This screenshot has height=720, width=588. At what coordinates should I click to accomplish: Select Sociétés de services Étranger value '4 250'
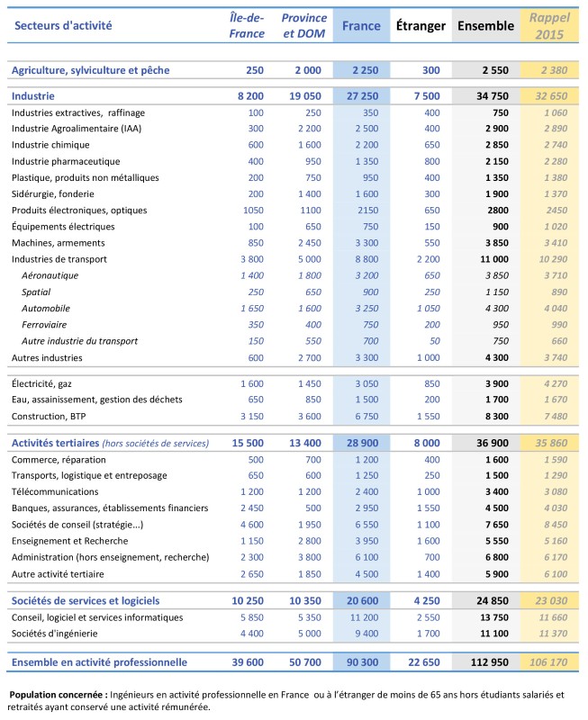pos(427,600)
